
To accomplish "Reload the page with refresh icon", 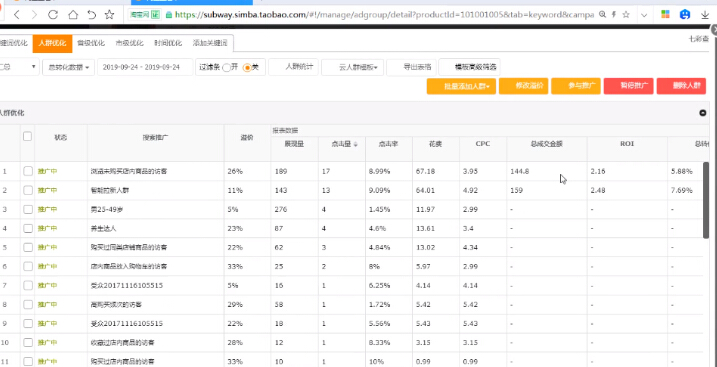I will coord(53,15).
